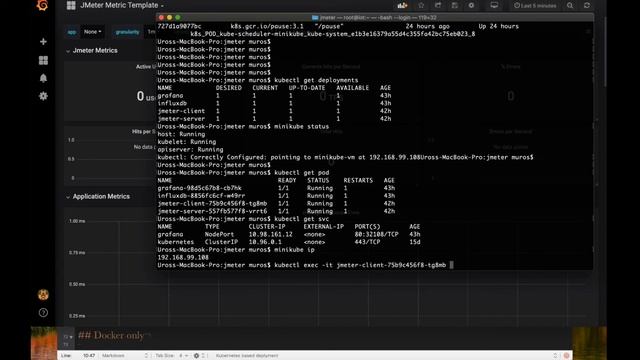Open Grafana home logo menu

[x=42, y=5]
